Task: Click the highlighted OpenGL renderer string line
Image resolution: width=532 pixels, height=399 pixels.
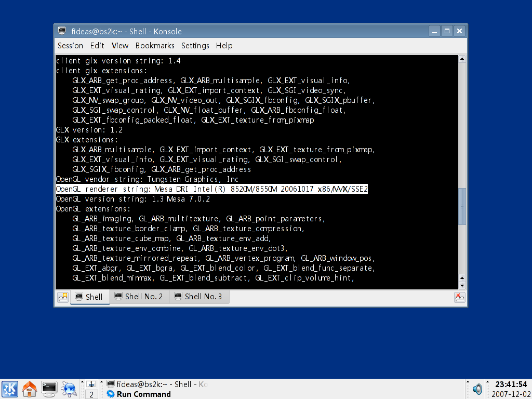Action: [x=212, y=189]
